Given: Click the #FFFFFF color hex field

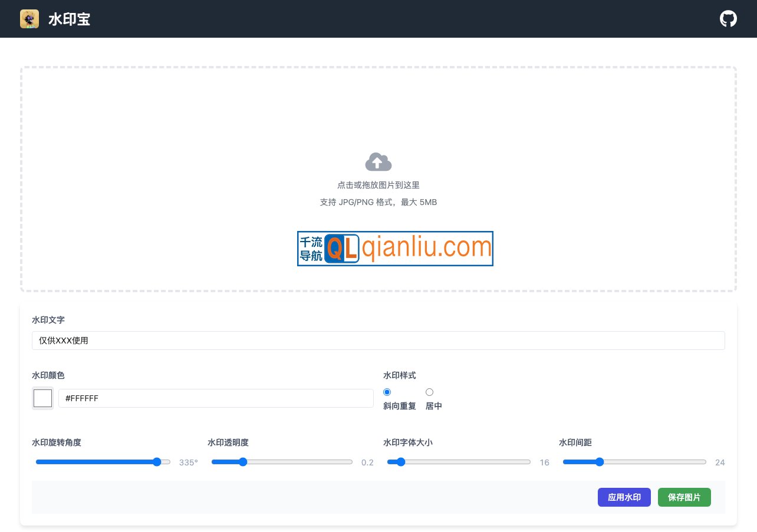Looking at the screenshot, I should click(x=216, y=398).
